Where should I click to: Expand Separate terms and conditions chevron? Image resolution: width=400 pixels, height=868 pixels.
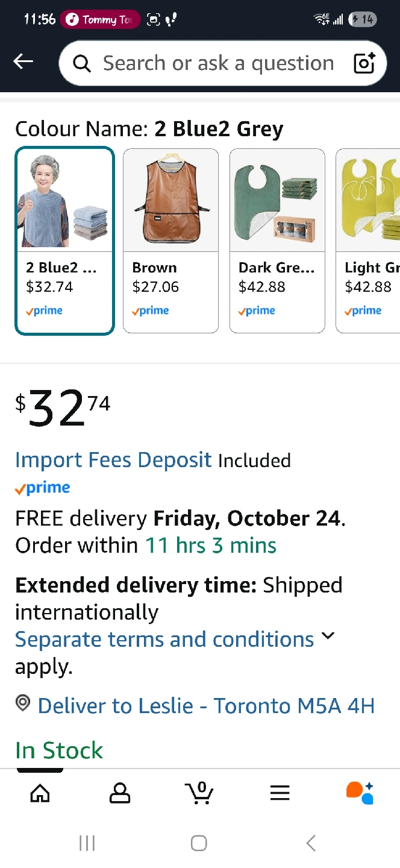coord(328,636)
